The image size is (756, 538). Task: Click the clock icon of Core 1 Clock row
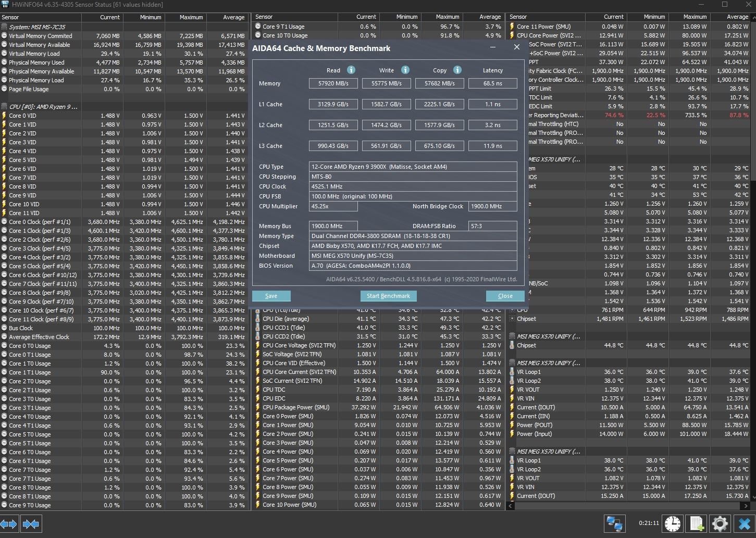(x=5, y=231)
